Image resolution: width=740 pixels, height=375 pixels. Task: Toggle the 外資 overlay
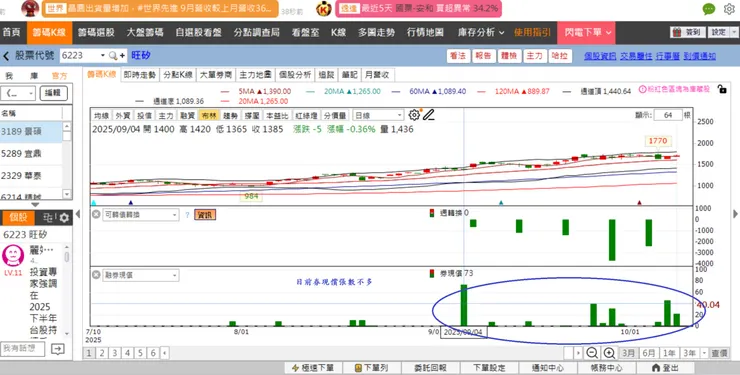point(123,116)
